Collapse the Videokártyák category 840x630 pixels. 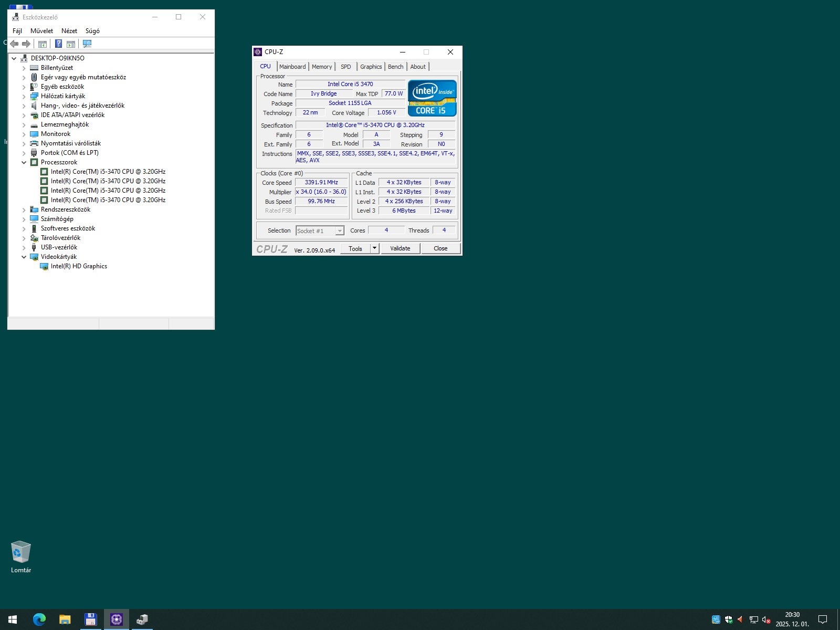pos(24,257)
